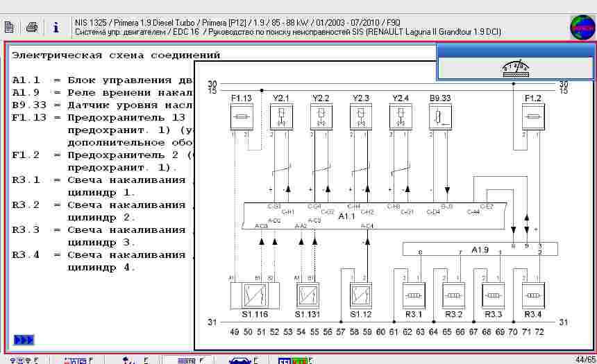Select glow plug R3.3 symbol
This screenshot has width=597, height=364.
click(x=493, y=295)
